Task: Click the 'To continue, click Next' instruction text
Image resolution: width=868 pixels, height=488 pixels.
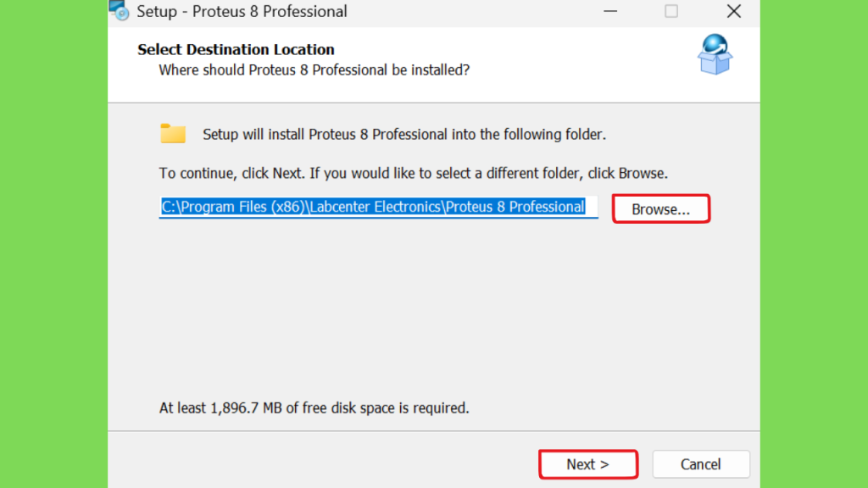Action: pos(414,173)
